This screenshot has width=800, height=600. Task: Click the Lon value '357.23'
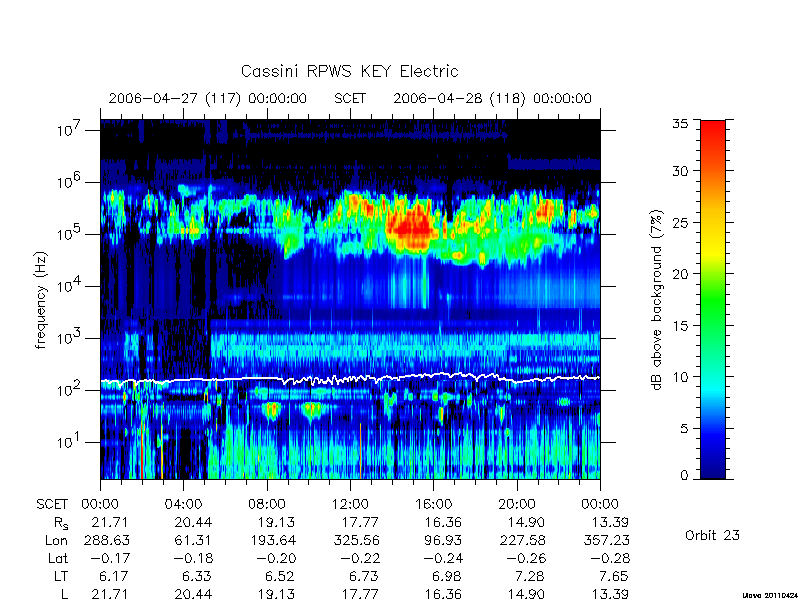click(x=607, y=540)
